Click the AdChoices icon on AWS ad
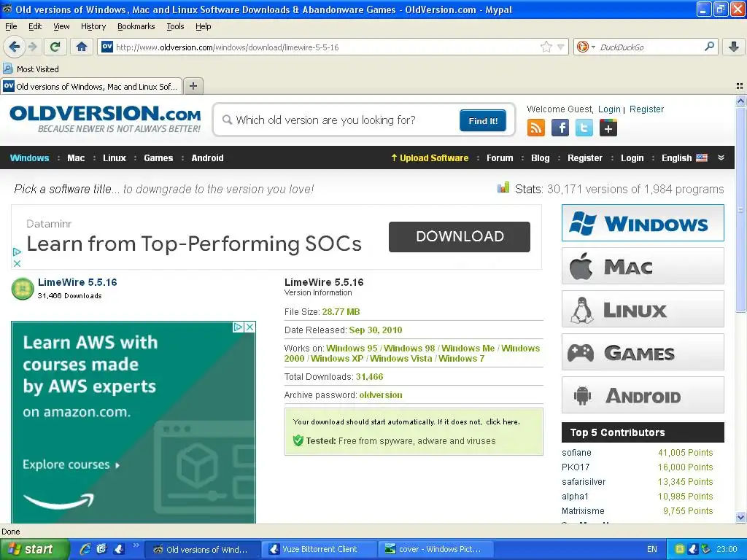This screenshot has height=560, width=747. (239, 327)
